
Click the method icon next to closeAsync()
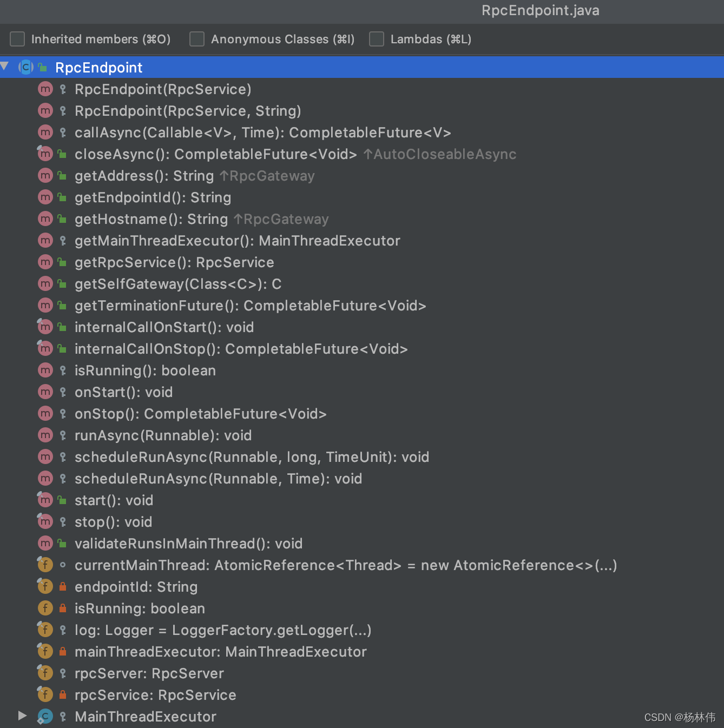[45, 154]
